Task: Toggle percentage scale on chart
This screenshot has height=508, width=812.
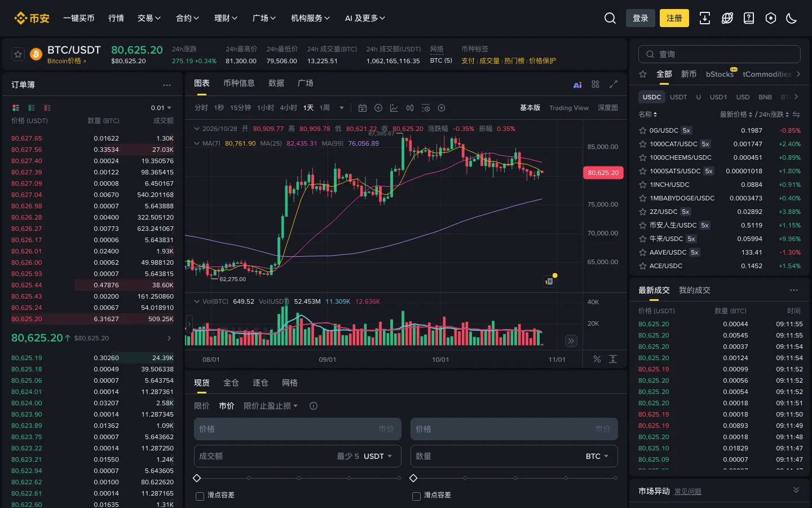Action: point(597,359)
